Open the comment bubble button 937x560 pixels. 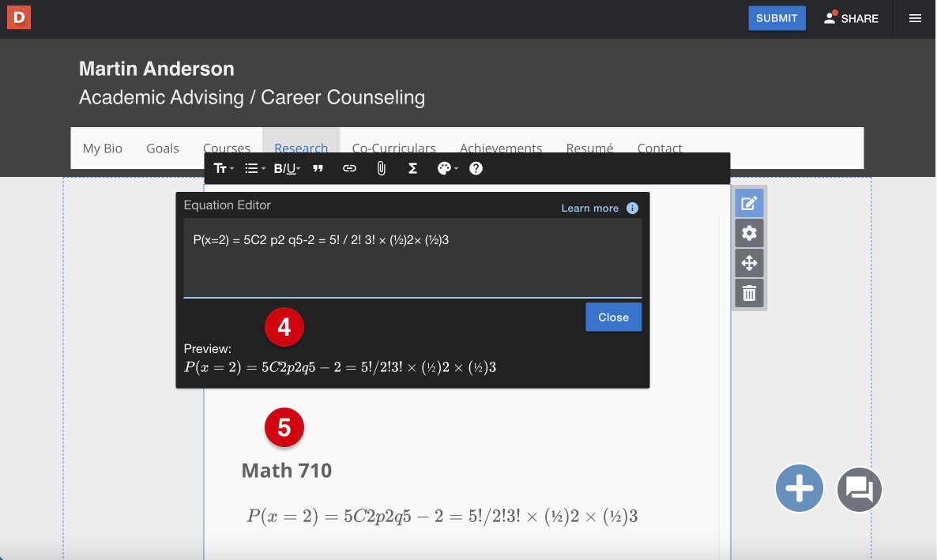pyautogui.click(x=859, y=490)
